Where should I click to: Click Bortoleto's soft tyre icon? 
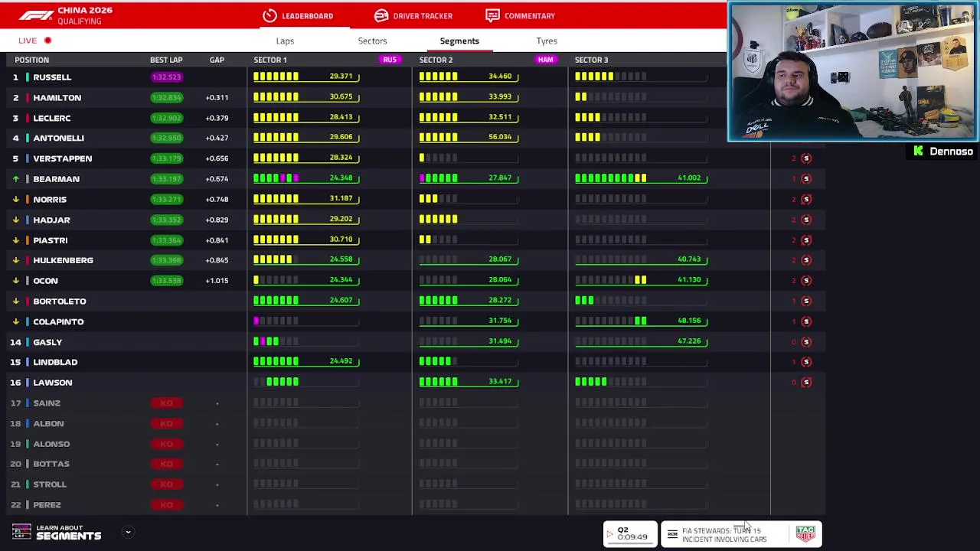click(806, 301)
